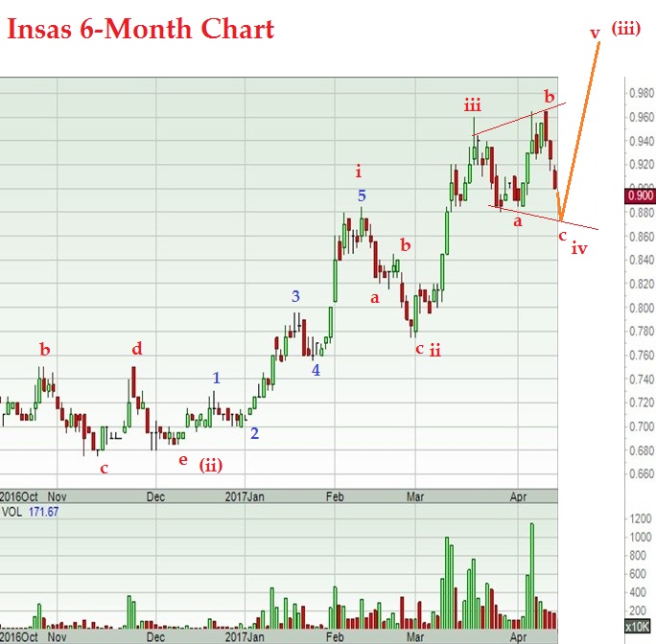This screenshot has height=644, width=656.
Task: Click the 2017Jan label under the price chart
Action: (x=245, y=496)
